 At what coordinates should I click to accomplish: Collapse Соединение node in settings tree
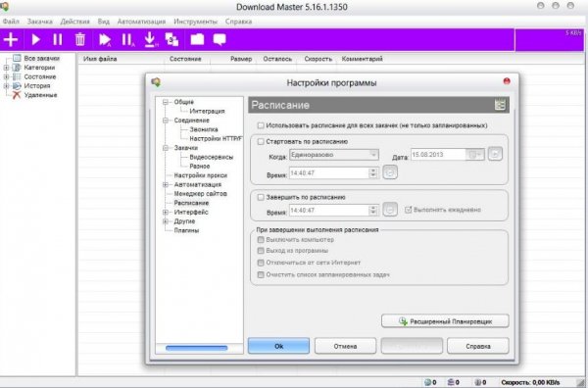click(x=166, y=121)
